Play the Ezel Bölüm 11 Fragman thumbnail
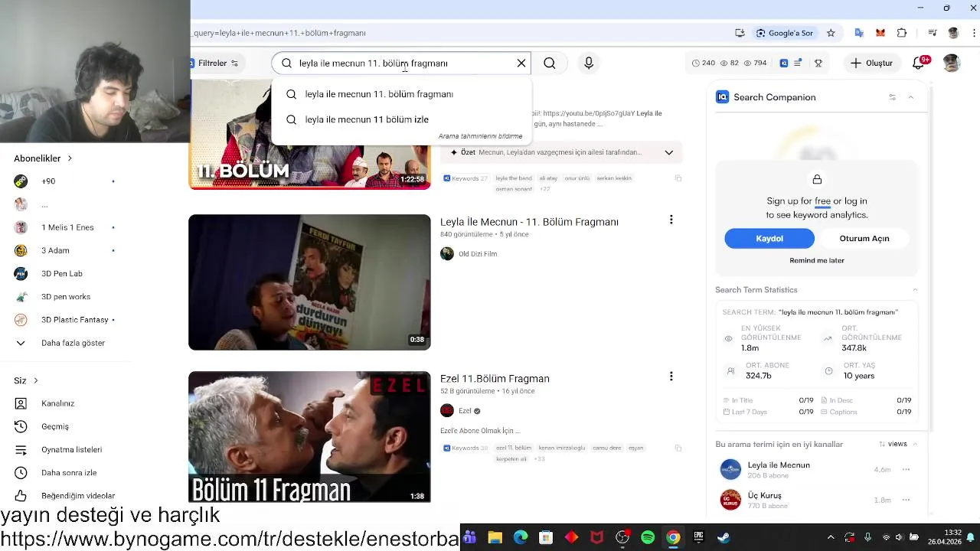Image resolution: width=980 pixels, height=551 pixels. point(309,437)
